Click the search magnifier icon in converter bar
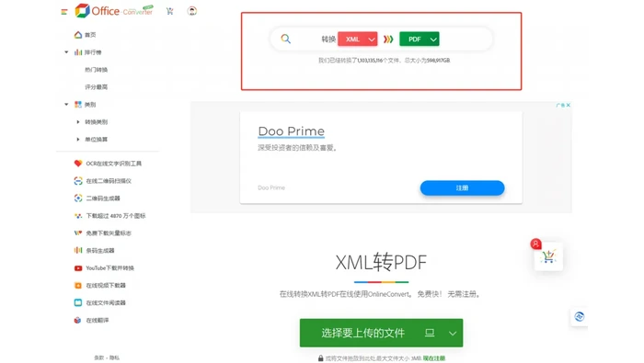Image resolution: width=644 pixels, height=363 pixels. [286, 39]
